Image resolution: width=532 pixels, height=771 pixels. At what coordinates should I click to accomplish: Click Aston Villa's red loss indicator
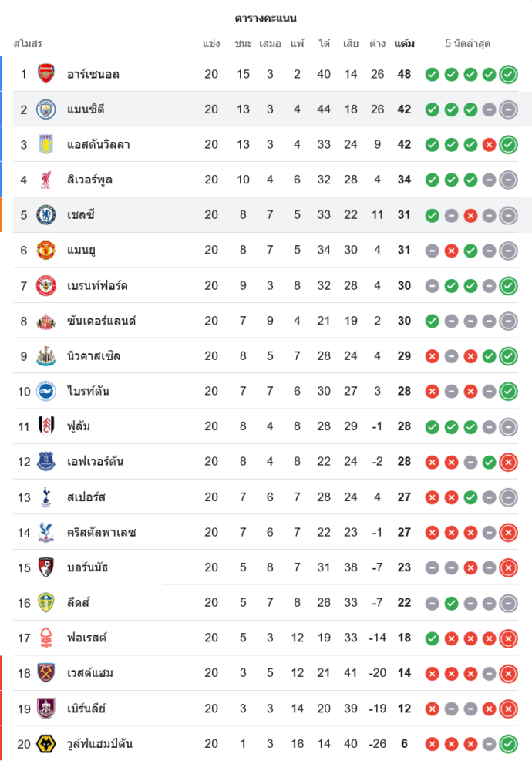tap(489, 145)
